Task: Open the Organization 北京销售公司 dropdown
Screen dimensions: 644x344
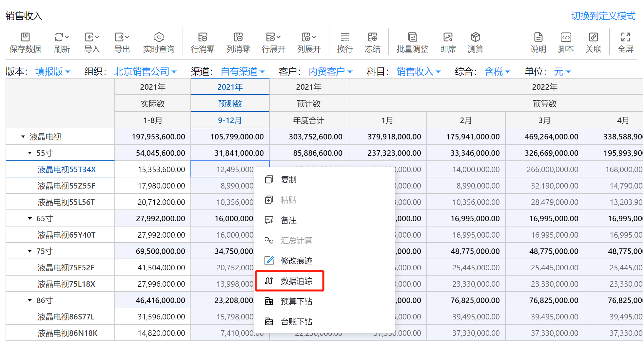Action: 145,72
